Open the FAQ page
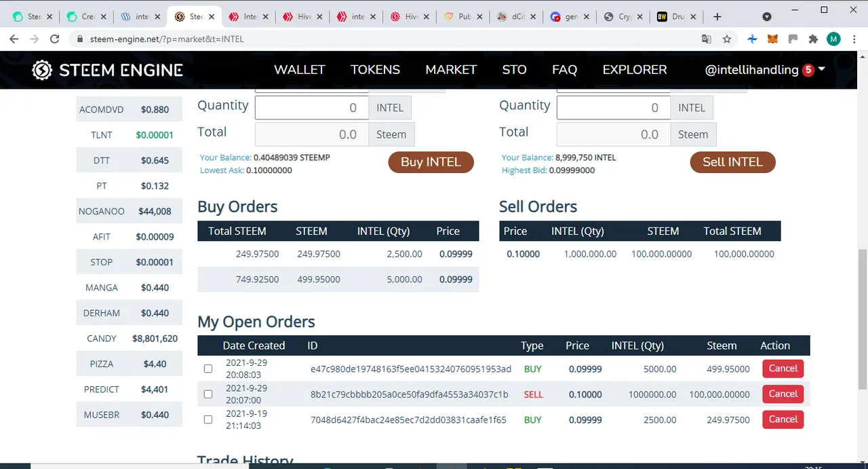The height and width of the screenshot is (469, 868). 564,70
